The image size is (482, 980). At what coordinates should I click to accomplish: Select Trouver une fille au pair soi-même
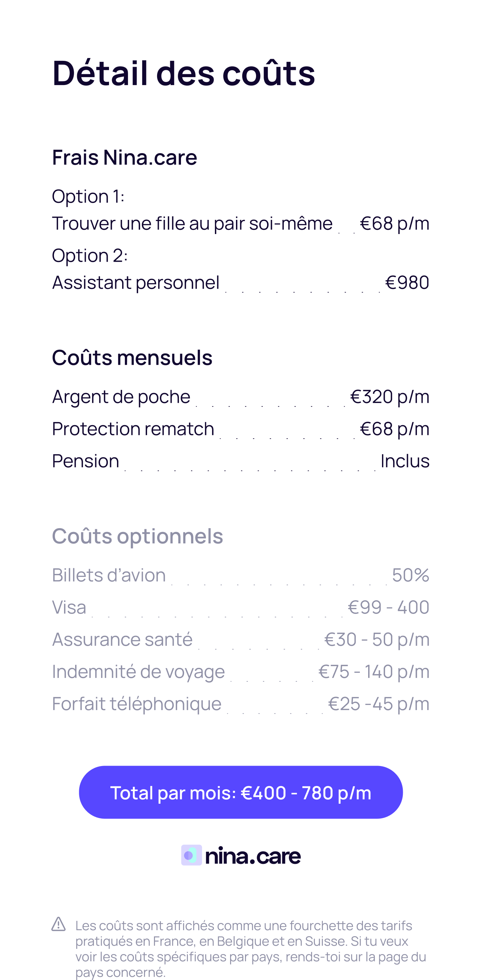192,223
